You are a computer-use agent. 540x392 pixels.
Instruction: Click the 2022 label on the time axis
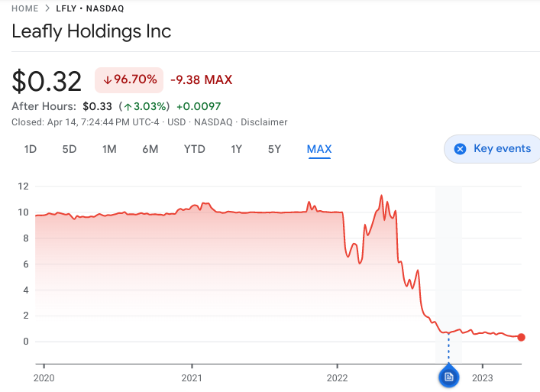click(338, 377)
